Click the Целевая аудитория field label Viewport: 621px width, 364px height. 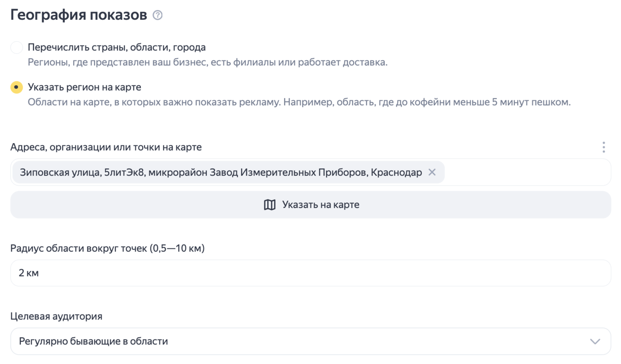click(x=57, y=316)
